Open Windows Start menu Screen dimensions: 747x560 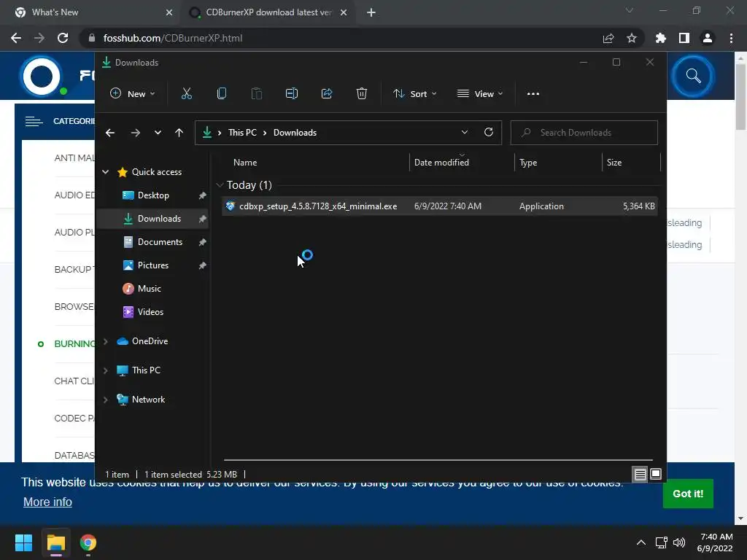click(x=23, y=542)
